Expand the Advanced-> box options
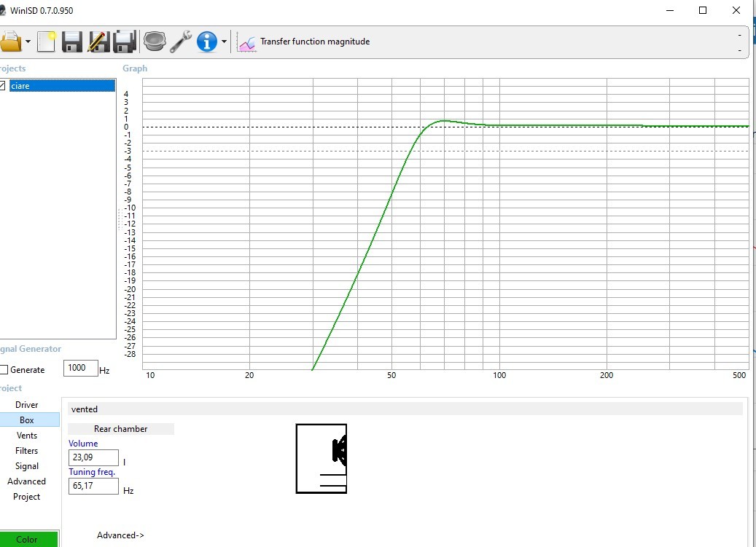756x547 pixels. (120, 535)
